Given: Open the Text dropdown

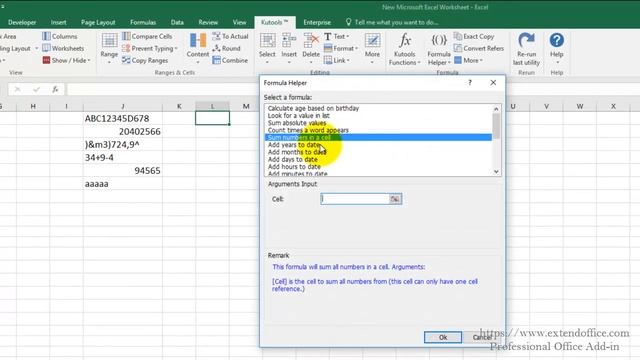Looking at the screenshot, I should 336,36.
